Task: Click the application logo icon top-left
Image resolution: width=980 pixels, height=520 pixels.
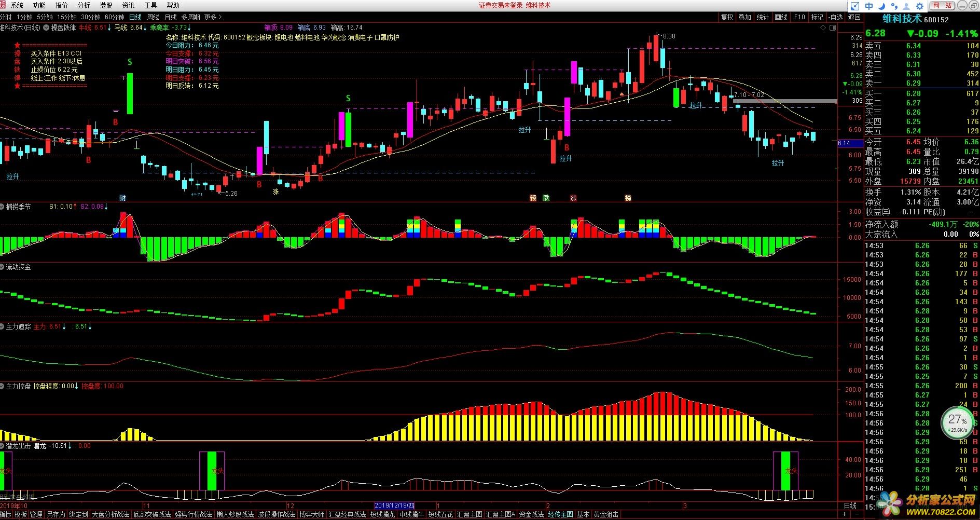Action: 3,5
